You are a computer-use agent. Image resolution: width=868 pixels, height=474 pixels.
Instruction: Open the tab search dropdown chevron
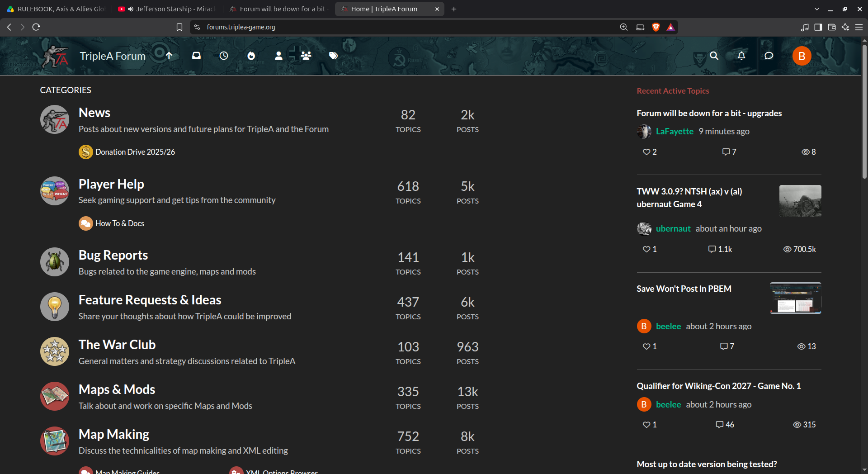[x=817, y=9]
